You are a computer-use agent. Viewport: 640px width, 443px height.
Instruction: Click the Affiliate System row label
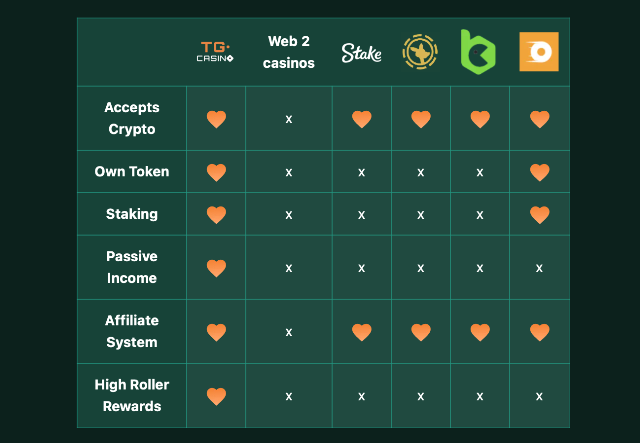132,331
